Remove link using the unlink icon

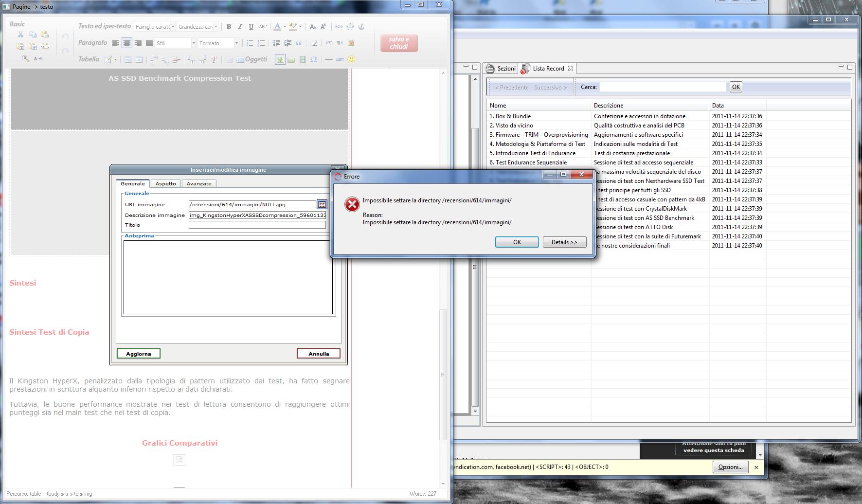point(350,27)
